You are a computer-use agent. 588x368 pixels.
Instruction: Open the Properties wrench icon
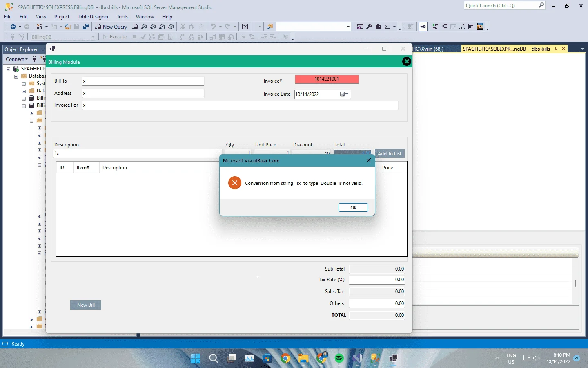pyautogui.click(x=369, y=27)
